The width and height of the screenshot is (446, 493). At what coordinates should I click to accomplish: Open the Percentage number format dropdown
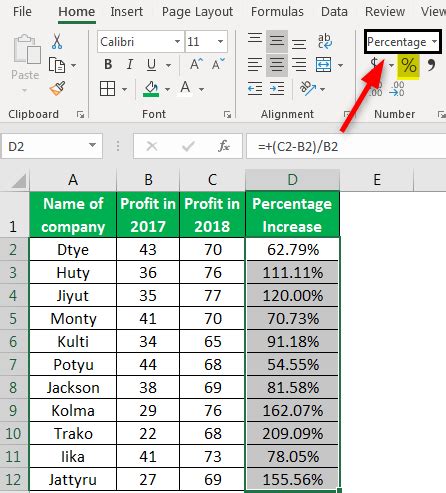pos(434,42)
